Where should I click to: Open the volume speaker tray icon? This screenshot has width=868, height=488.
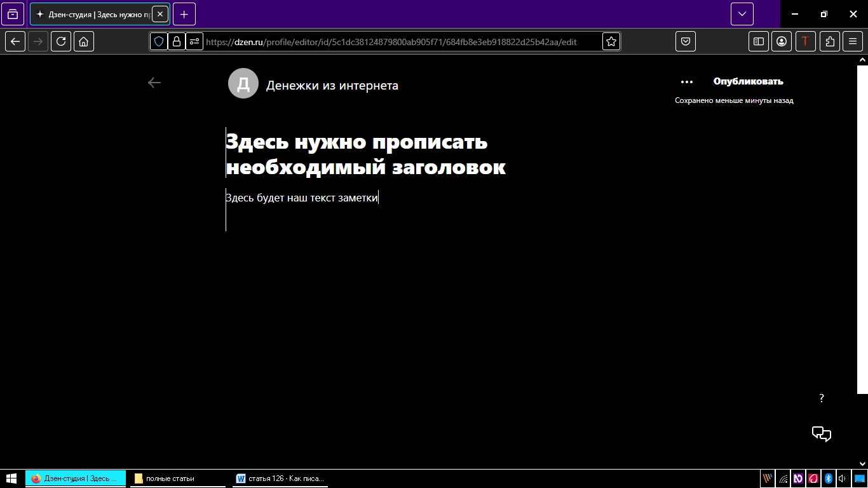coord(843,478)
